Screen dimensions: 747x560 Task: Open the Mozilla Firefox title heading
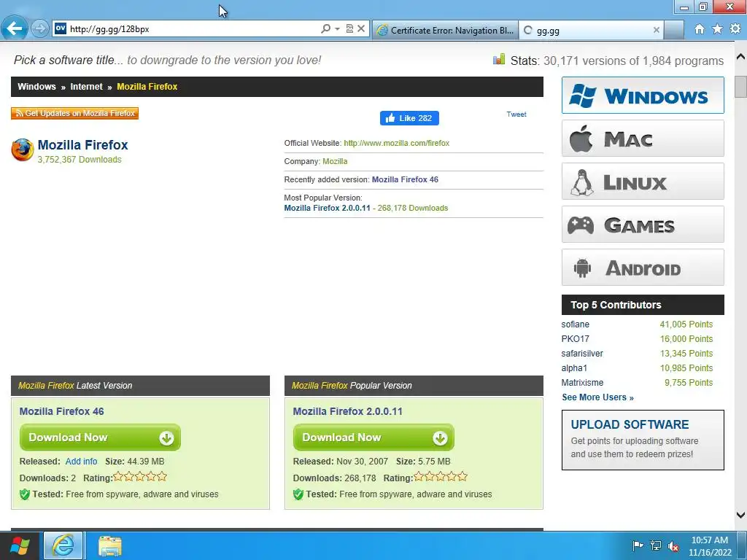click(x=83, y=145)
